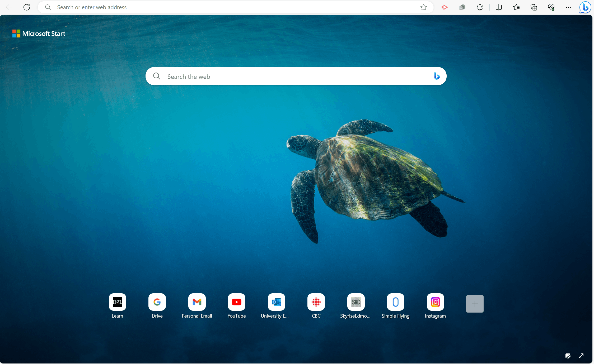Add a new quick link site
The height and width of the screenshot is (364, 594).
475,304
